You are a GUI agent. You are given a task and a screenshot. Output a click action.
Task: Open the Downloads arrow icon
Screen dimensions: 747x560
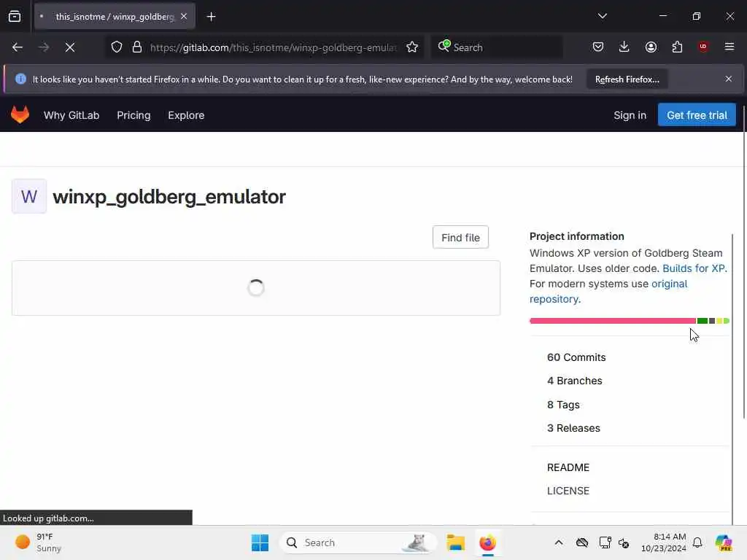624,47
